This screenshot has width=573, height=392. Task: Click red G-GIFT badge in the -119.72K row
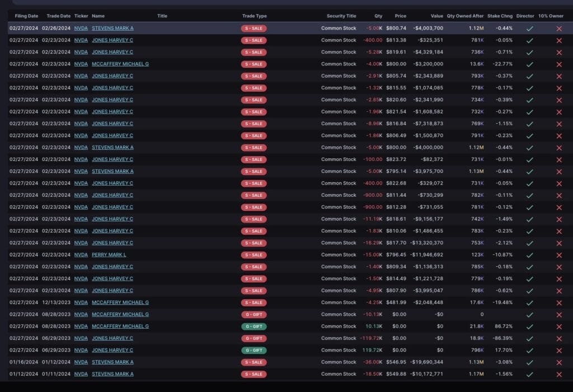pos(253,339)
